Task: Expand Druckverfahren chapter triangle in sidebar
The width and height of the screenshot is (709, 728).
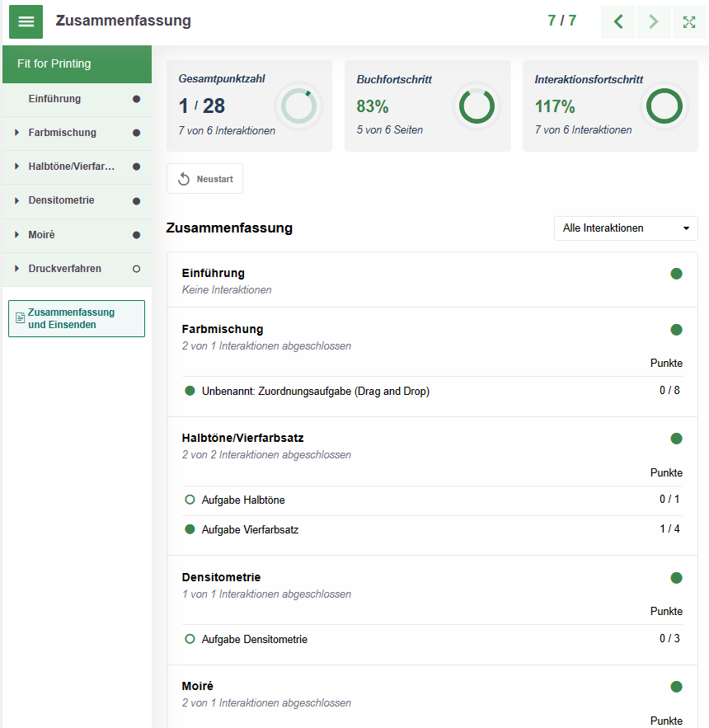Action: [x=16, y=268]
